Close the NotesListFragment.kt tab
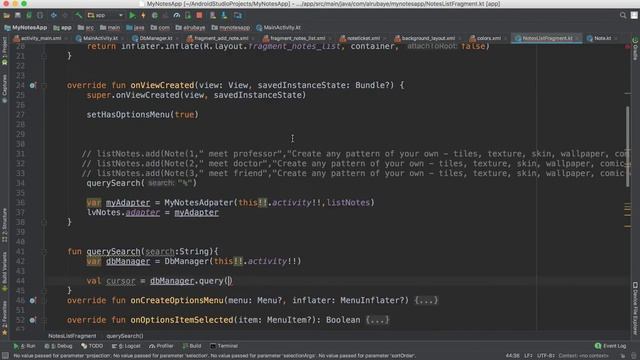The image size is (640, 360). pos(577,38)
